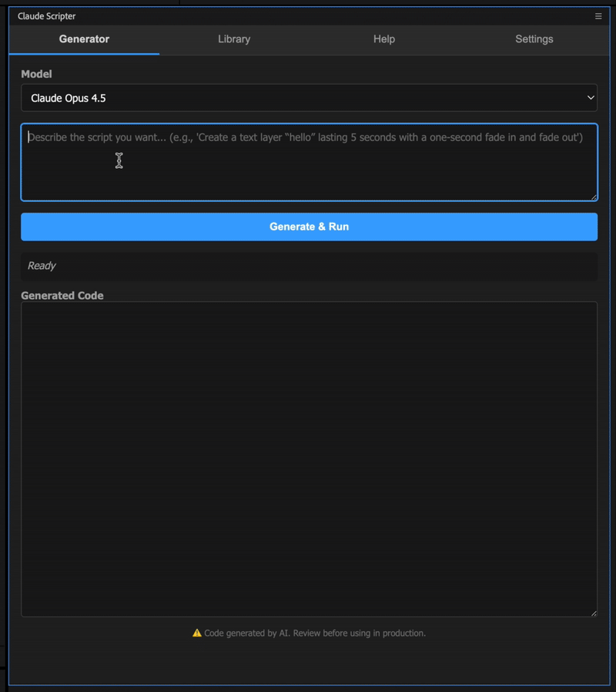
Task: Switch to the Generator tab
Action: coord(84,39)
